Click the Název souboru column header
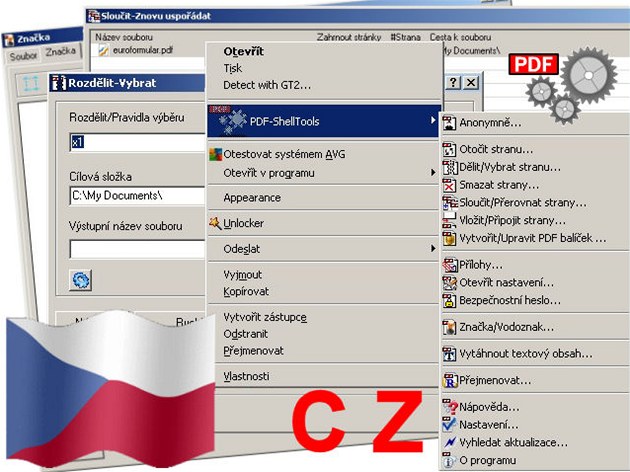 coord(124,37)
